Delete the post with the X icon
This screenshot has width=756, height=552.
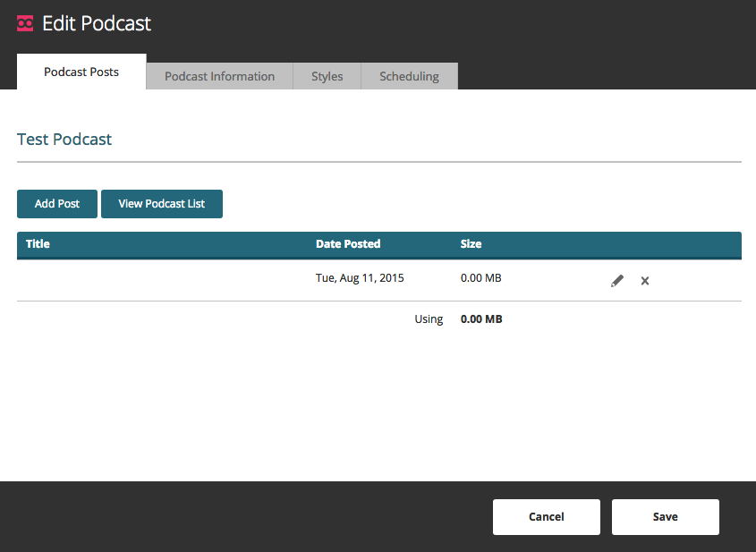coord(645,281)
